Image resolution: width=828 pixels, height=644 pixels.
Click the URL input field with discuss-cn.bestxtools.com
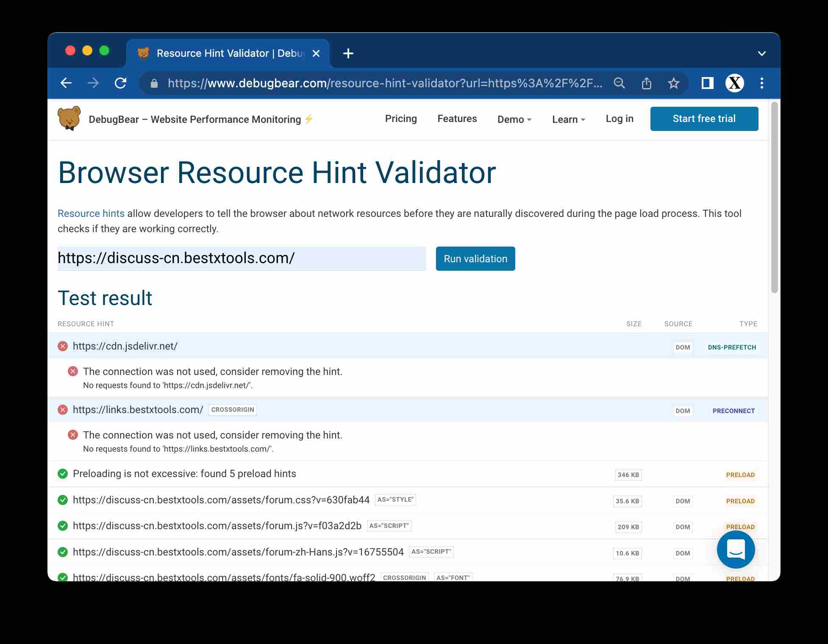[x=241, y=258]
